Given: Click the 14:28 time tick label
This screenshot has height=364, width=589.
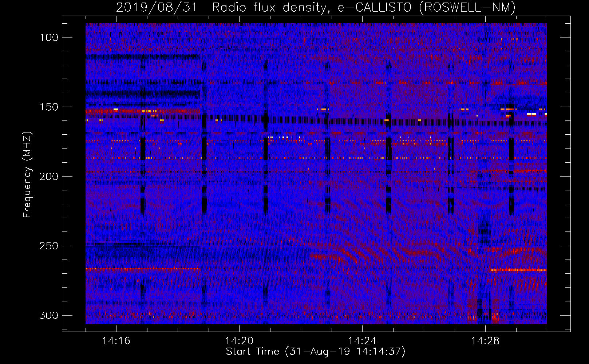Looking at the screenshot, I should pos(485,341).
